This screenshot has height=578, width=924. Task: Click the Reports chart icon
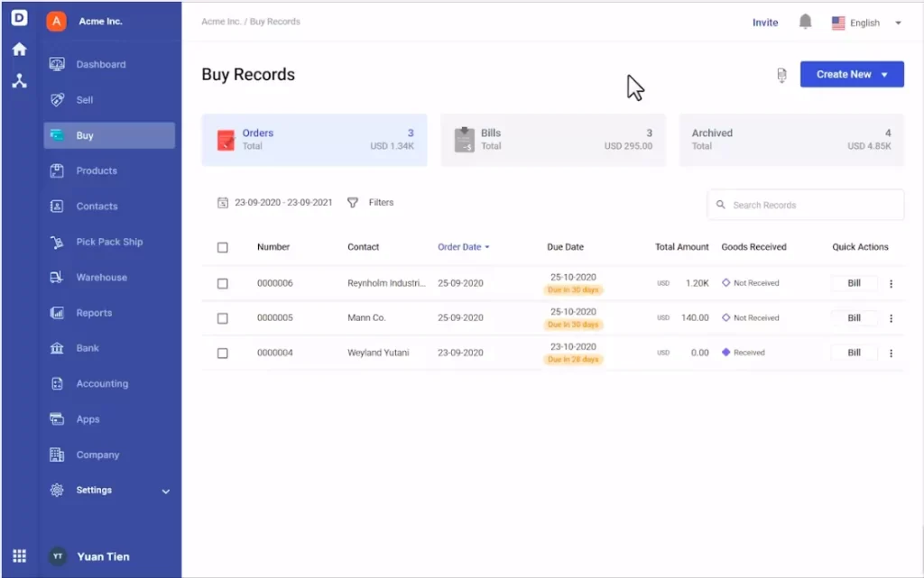57,313
